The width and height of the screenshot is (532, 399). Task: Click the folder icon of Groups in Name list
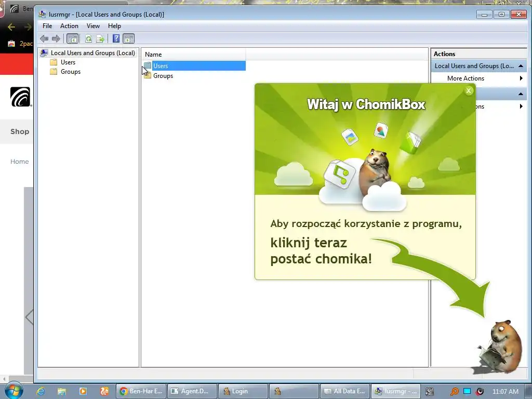(x=148, y=76)
